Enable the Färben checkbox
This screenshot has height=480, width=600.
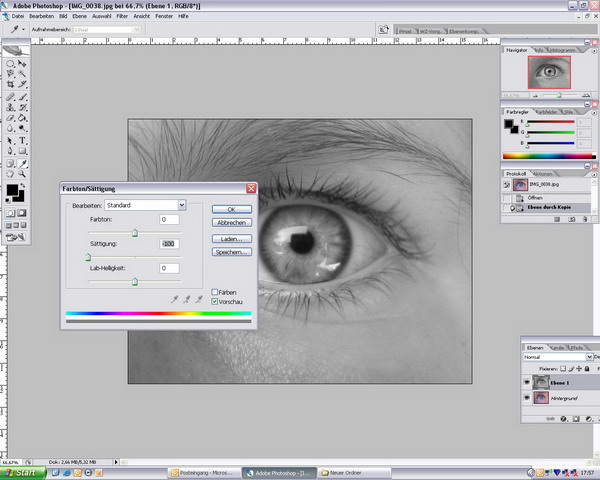click(215, 292)
